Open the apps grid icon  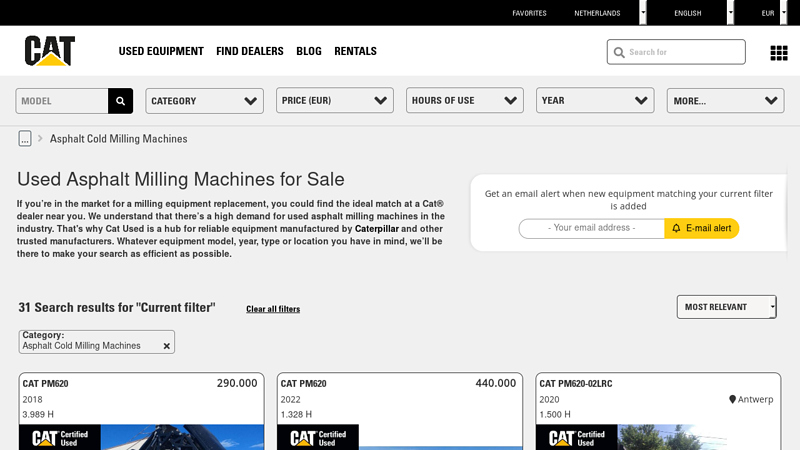pos(779,53)
